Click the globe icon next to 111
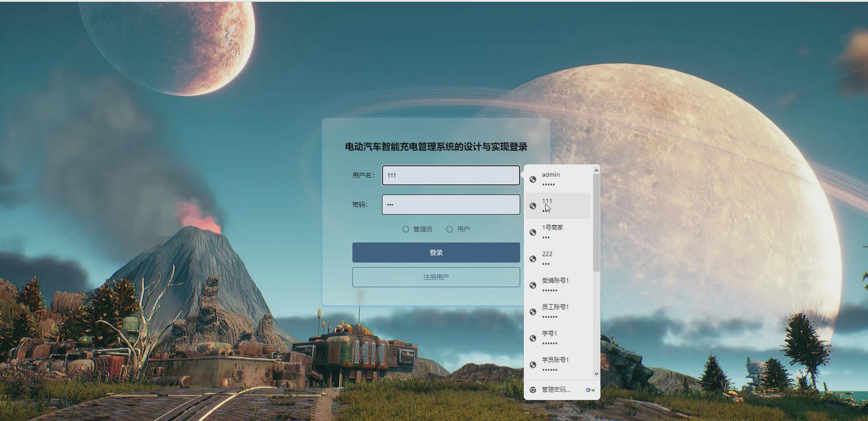Image resolution: width=868 pixels, height=421 pixels. (x=533, y=206)
